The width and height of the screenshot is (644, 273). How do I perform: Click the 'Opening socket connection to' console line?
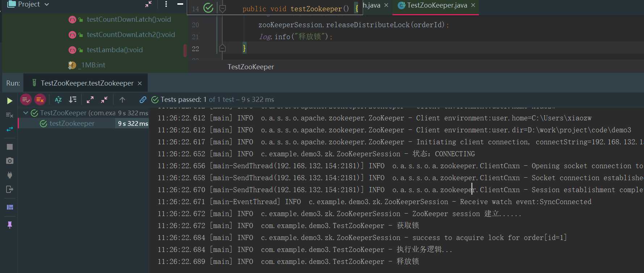tap(400, 166)
